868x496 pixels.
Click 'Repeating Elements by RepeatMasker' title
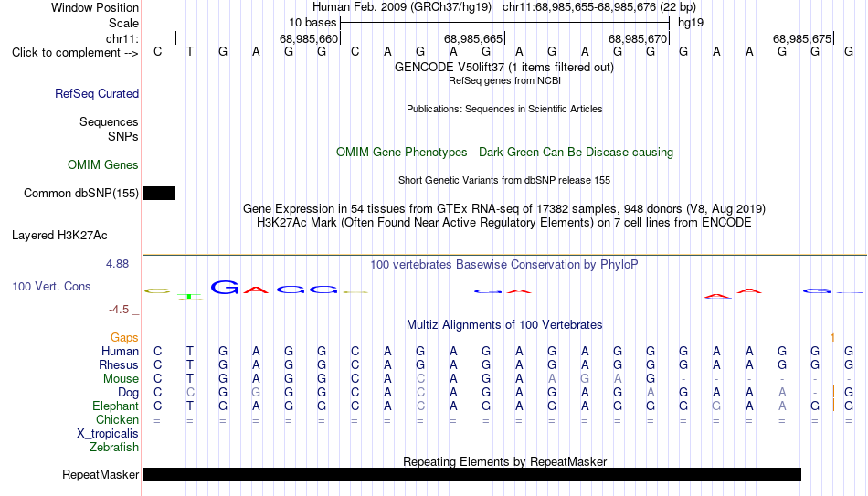[504, 461]
